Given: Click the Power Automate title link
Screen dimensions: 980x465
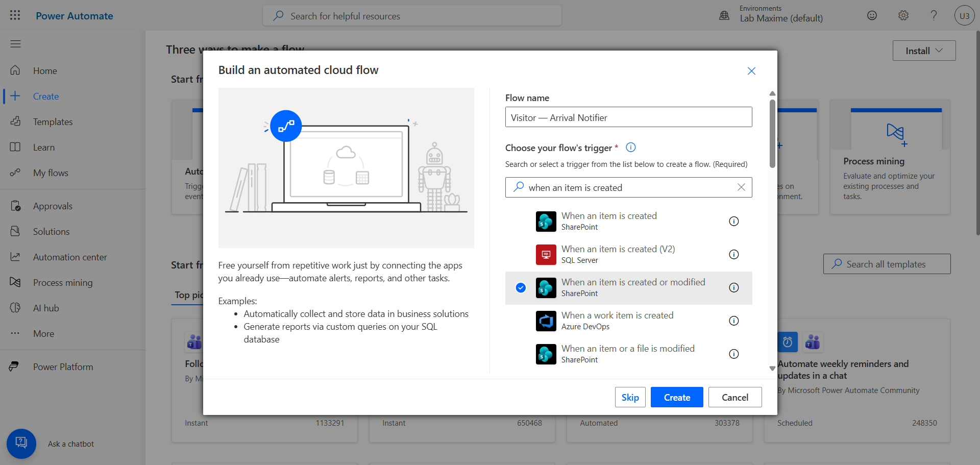Looking at the screenshot, I should point(75,16).
